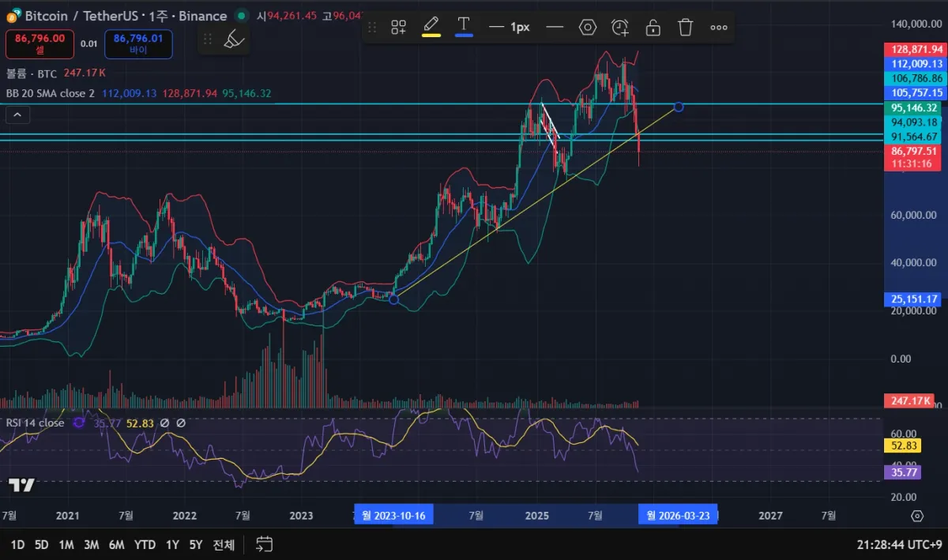Screen dimensions: 948x560
Task: Click the 52.83 RSI axis label
Action: coord(903,447)
